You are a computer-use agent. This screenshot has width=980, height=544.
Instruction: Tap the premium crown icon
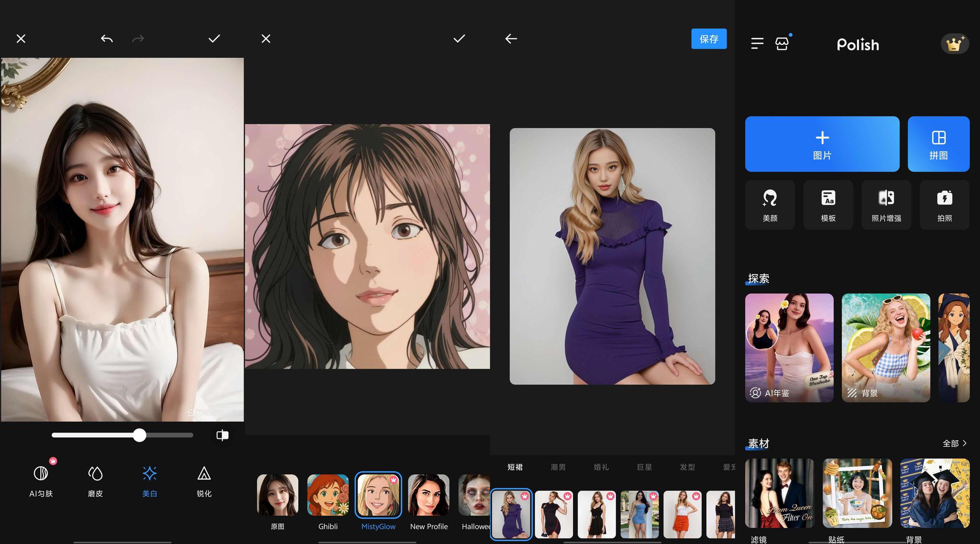(955, 44)
